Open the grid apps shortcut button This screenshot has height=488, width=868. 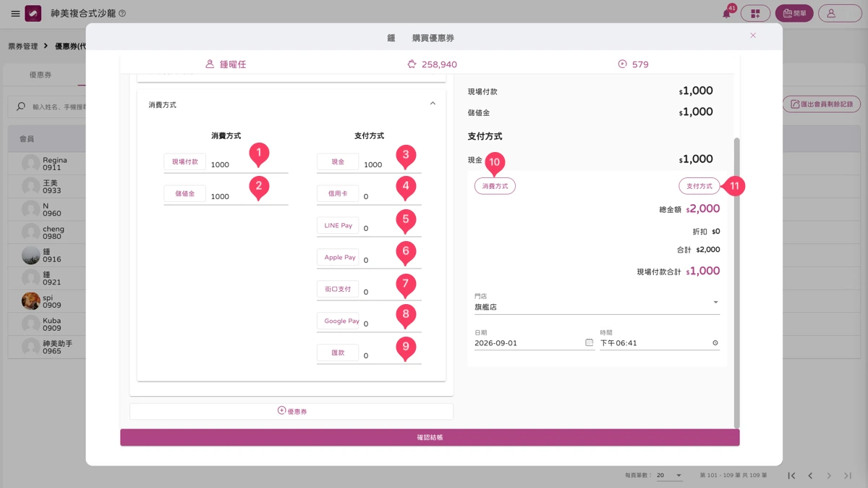[x=755, y=14]
